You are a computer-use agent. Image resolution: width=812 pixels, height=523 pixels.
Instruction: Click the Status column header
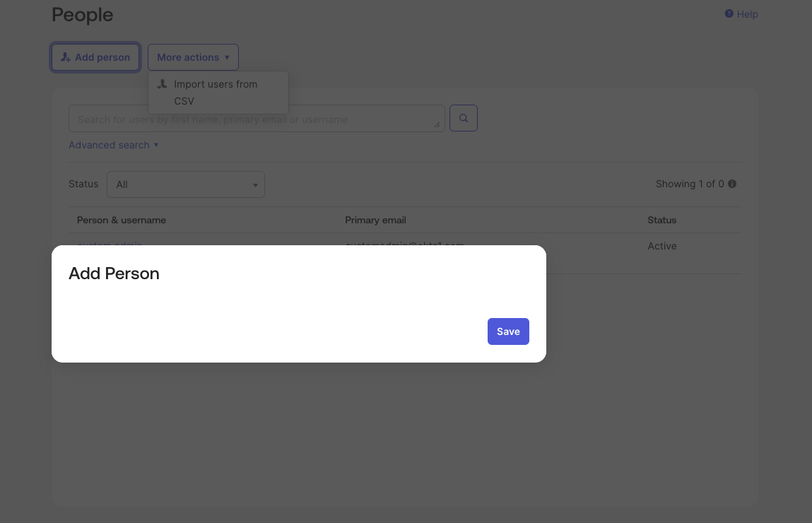click(661, 220)
